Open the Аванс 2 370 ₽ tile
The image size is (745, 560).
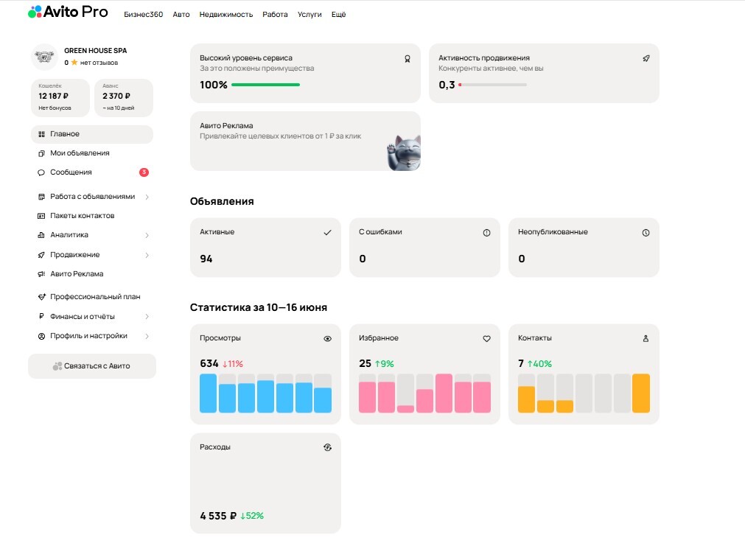(124, 98)
